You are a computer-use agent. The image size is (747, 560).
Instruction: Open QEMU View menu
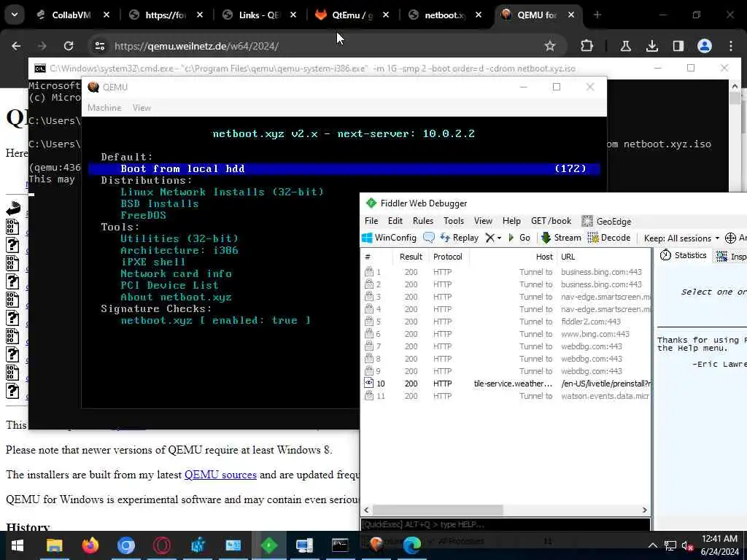click(x=142, y=108)
